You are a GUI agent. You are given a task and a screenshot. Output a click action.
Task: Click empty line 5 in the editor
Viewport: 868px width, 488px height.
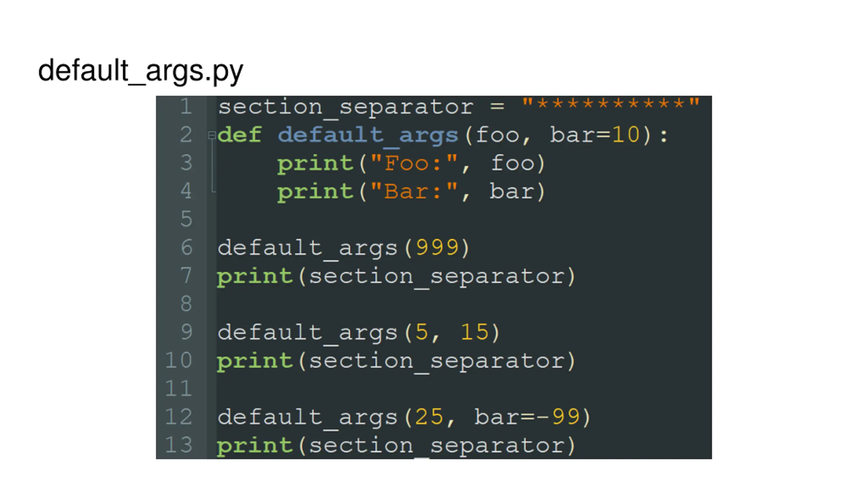pos(464,219)
